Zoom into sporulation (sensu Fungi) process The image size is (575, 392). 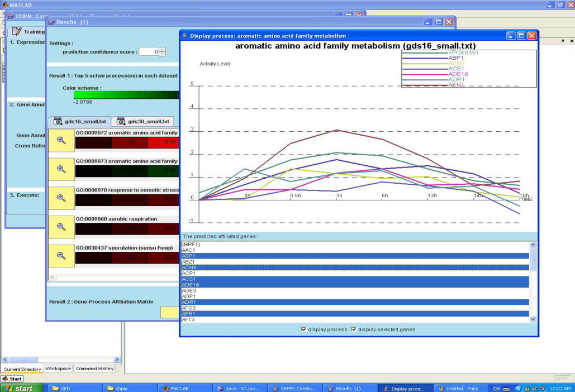[x=61, y=256]
